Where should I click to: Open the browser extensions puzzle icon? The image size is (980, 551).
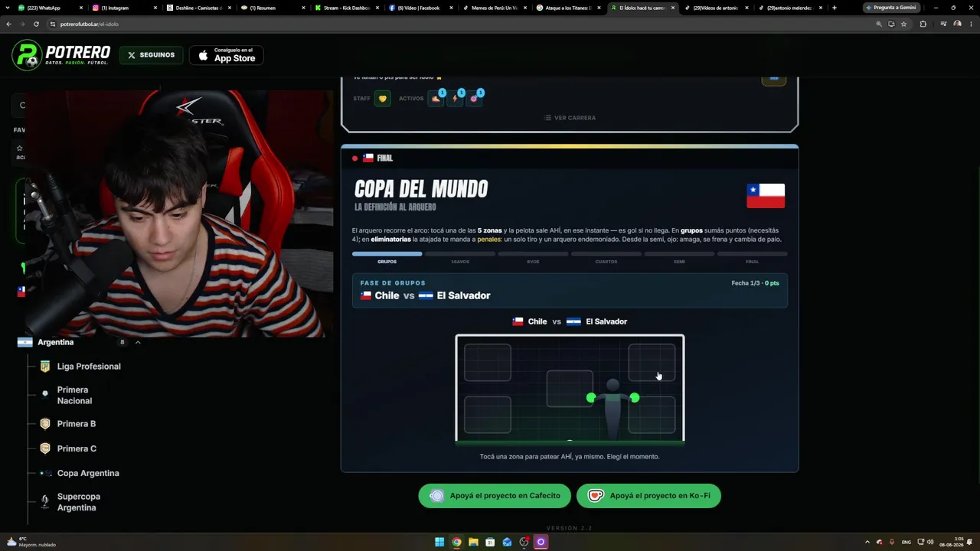pos(923,24)
